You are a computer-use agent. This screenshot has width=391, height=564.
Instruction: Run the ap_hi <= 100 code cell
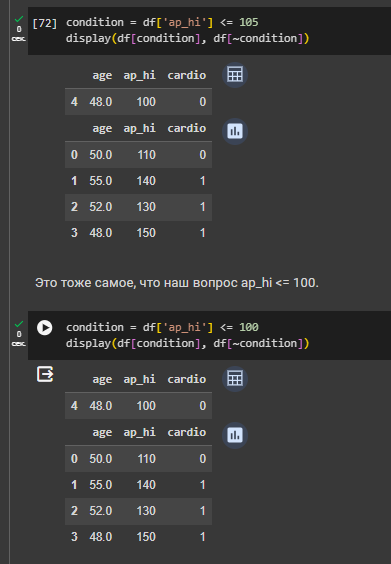[x=45, y=328]
